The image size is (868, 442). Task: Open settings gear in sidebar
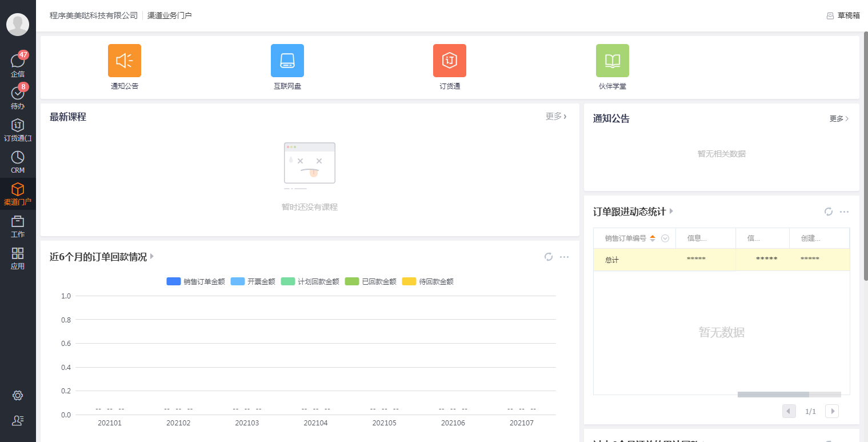pyautogui.click(x=18, y=396)
